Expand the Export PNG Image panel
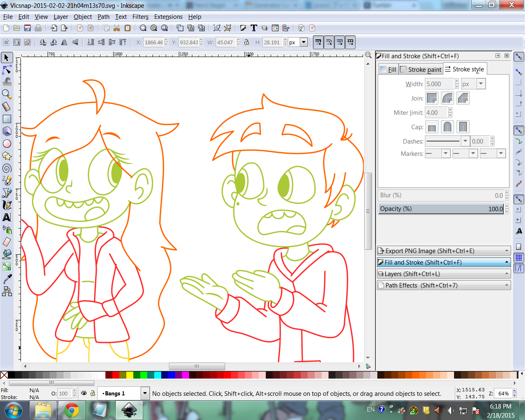Viewport: 525px width, 420px height. tap(444, 251)
